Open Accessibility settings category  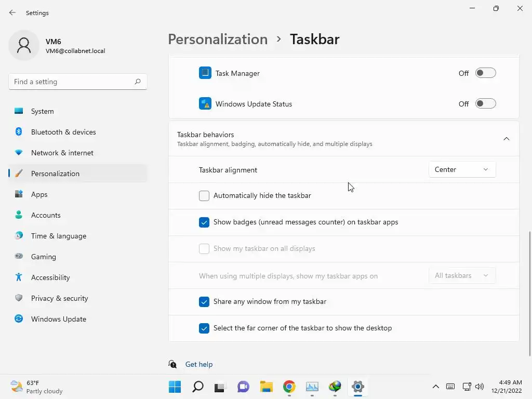click(78, 277)
